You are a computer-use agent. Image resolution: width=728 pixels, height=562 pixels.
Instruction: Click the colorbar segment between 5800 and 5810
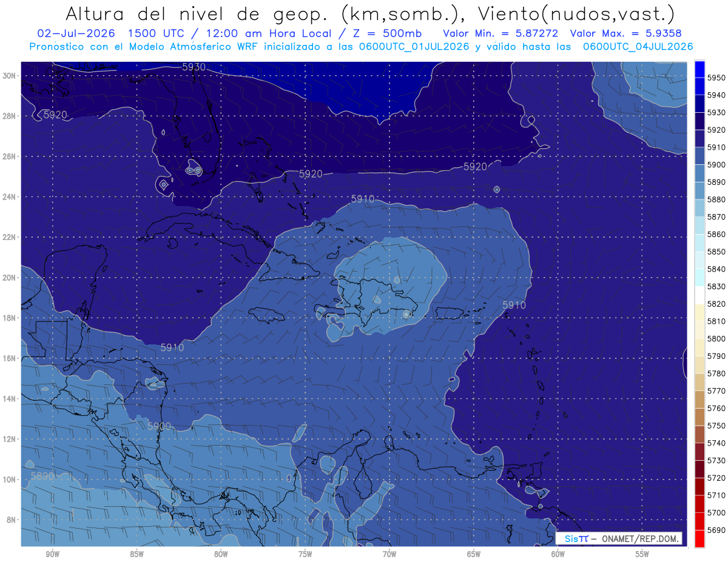click(699, 330)
